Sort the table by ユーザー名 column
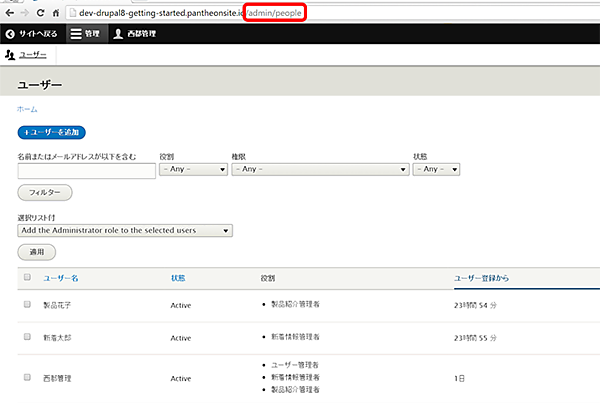This screenshot has height=403, width=600. coord(60,277)
